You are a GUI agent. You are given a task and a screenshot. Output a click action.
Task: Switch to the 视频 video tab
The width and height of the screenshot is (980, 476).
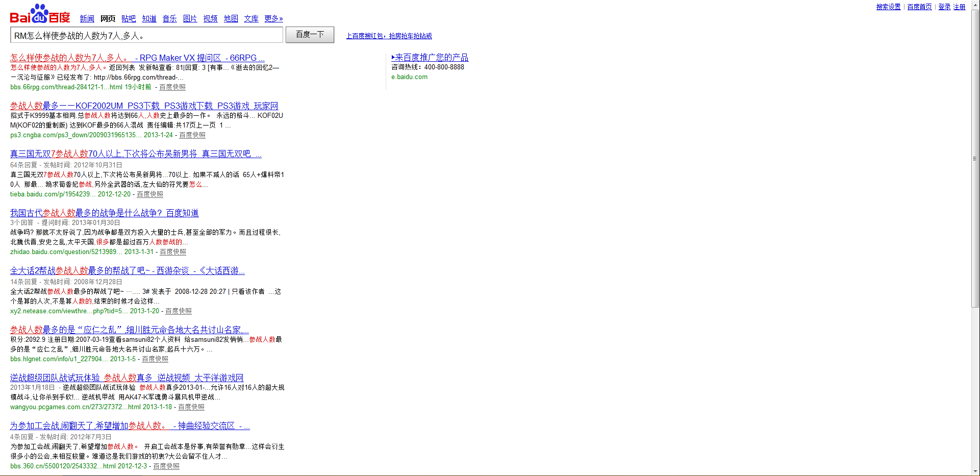[x=210, y=19]
